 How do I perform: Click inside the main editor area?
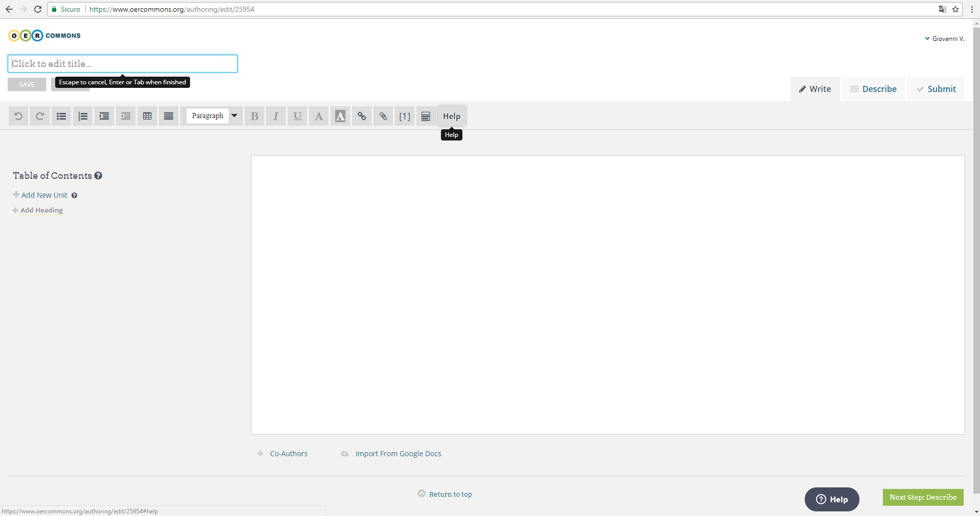[608, 295]
